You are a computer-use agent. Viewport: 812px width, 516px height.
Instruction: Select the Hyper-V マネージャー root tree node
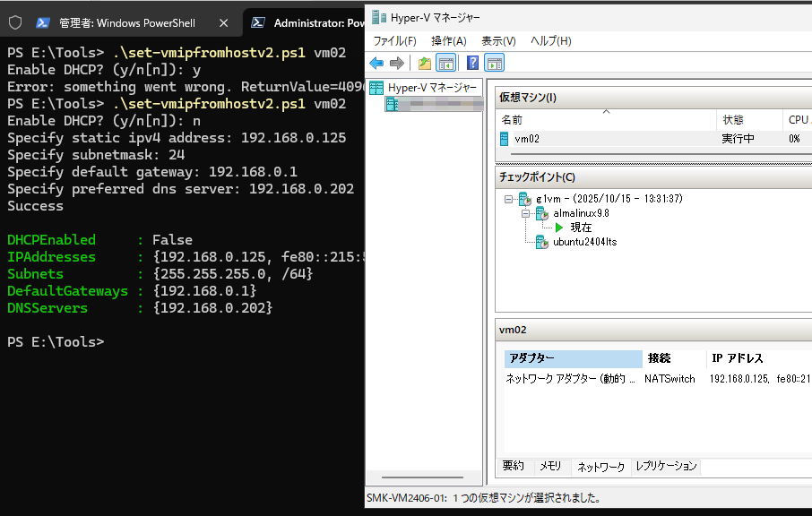432,88
